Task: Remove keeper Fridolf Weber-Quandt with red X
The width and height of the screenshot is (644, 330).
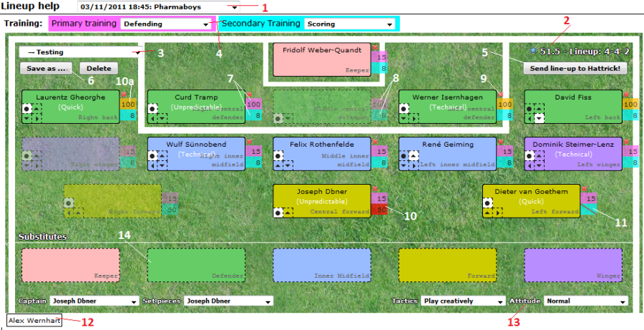Action: point(375,48)
